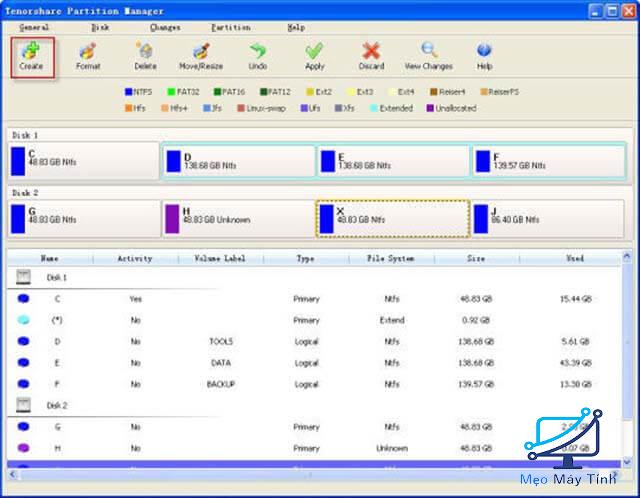Click the Size column header
This screenshot has width=640, height=498.
click(476, 258)
